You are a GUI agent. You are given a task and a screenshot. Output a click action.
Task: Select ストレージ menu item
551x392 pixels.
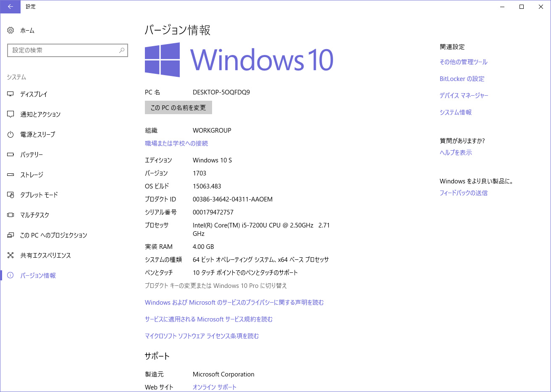[32, 175]
